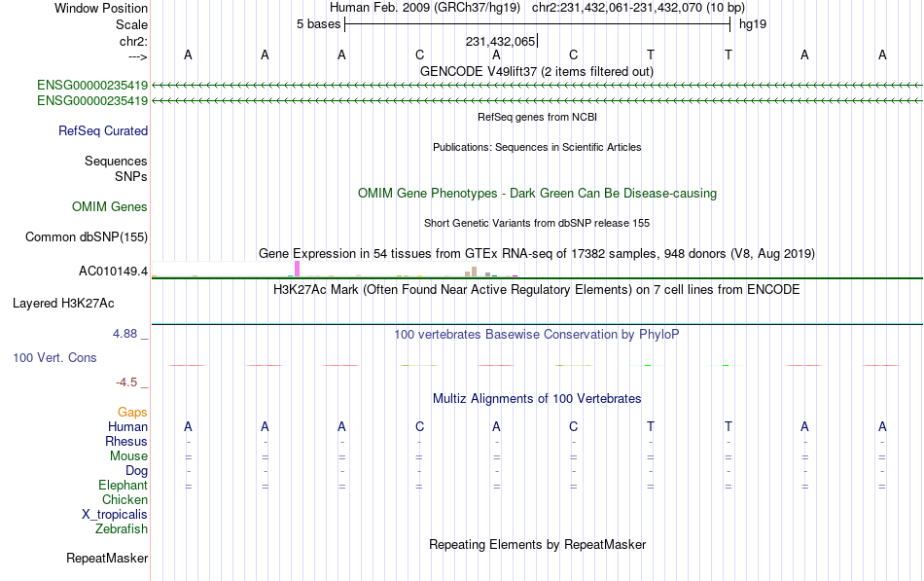This screenshot has height=581, width=924.
Task: Click the -4.5 PhyloP lower limit value
Action: (126, 382)
